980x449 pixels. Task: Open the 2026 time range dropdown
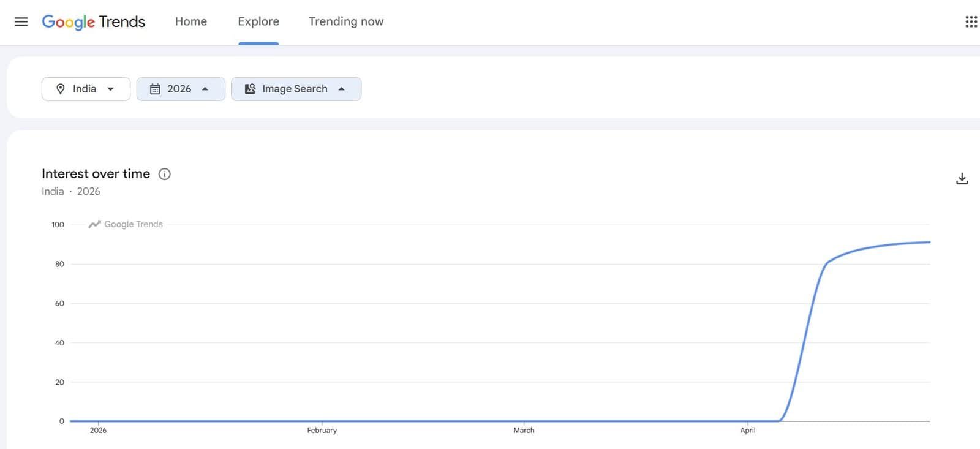tap(181, 89)
